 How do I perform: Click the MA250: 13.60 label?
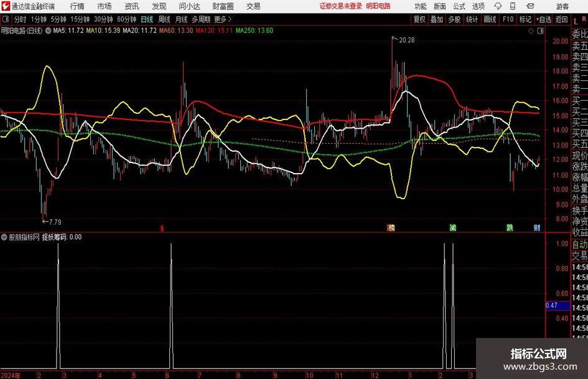click(x=254, y=30)
